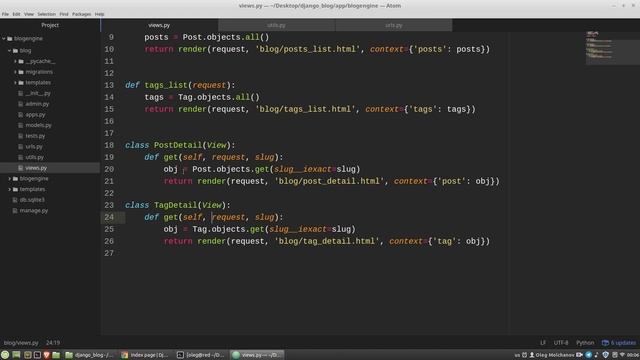Expand the templates folder inside blog

pos(15,82)
